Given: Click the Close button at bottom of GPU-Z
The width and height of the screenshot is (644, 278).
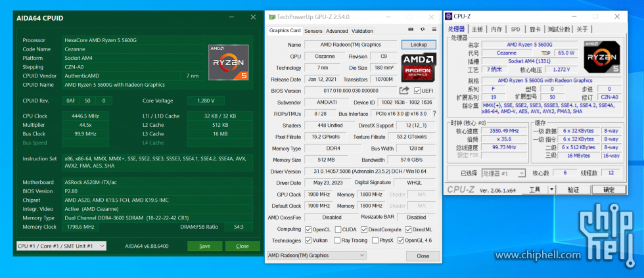Looking at the screenshot, I should 423,256.
